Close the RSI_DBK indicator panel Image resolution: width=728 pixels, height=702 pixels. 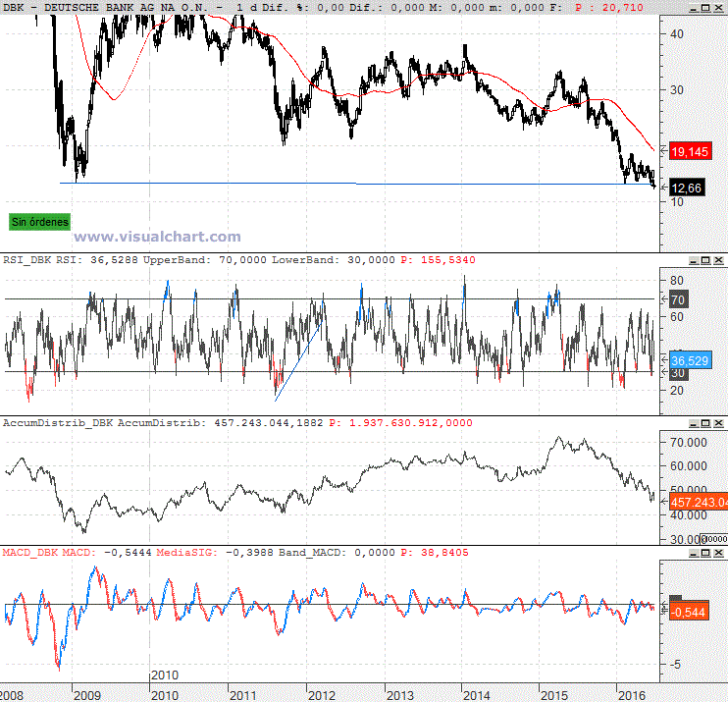click(x=718, y=260)
